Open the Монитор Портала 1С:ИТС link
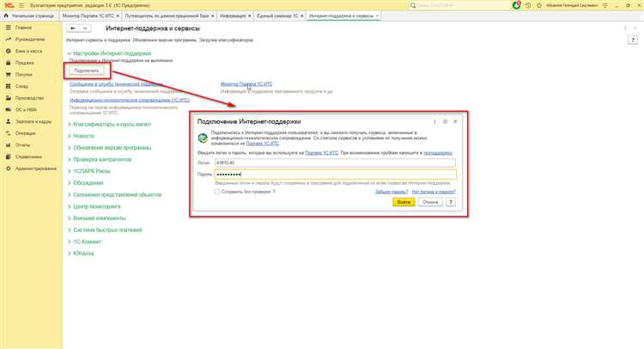Image resolution: width=644 pixels, height=349 pixels. (x=246, y=84)
